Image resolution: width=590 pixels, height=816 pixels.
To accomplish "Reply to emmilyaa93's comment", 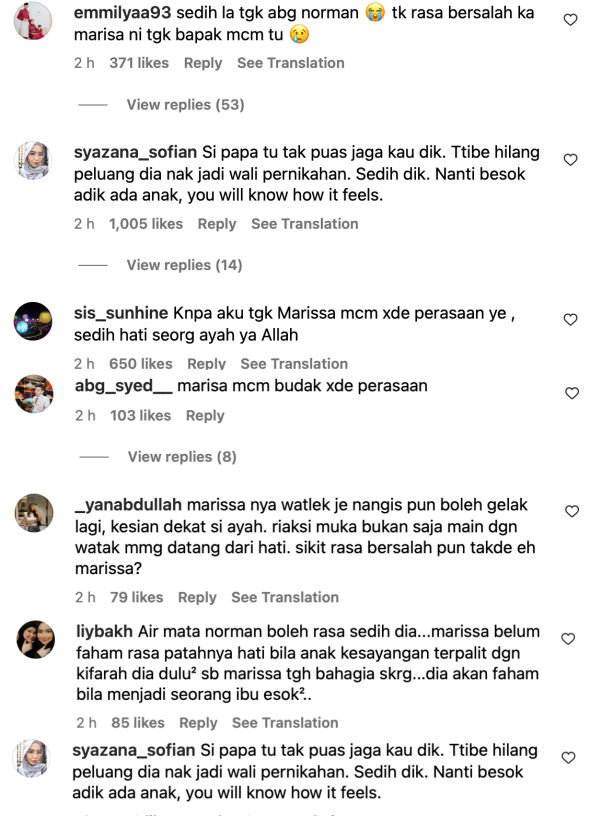I will pos(203,63).
